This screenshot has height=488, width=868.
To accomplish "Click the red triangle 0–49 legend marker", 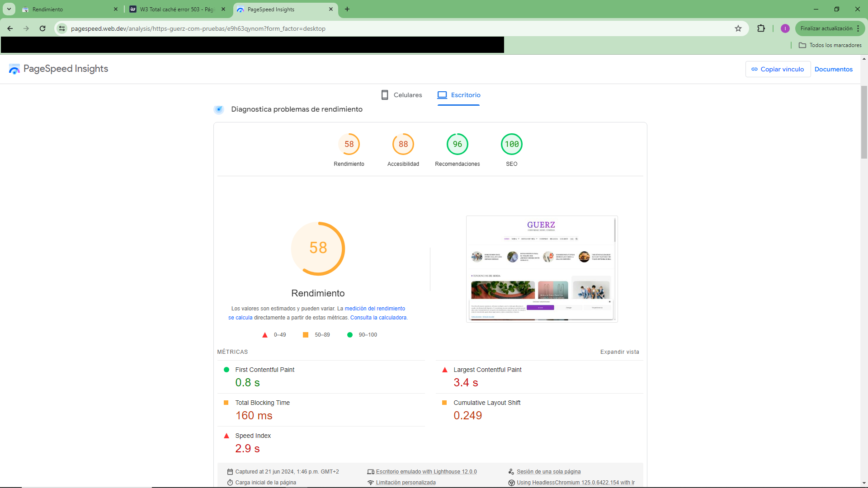I will [265, 335].
